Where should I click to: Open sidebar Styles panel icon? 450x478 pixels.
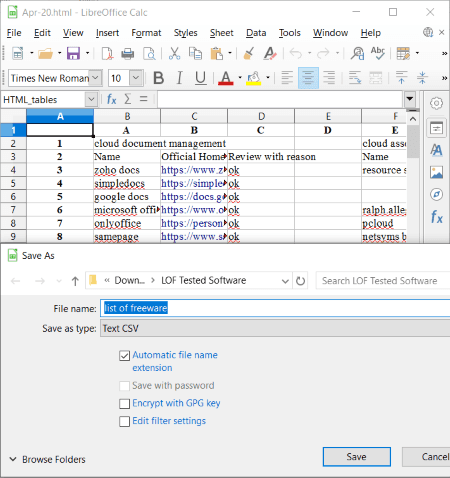(436, 150)
